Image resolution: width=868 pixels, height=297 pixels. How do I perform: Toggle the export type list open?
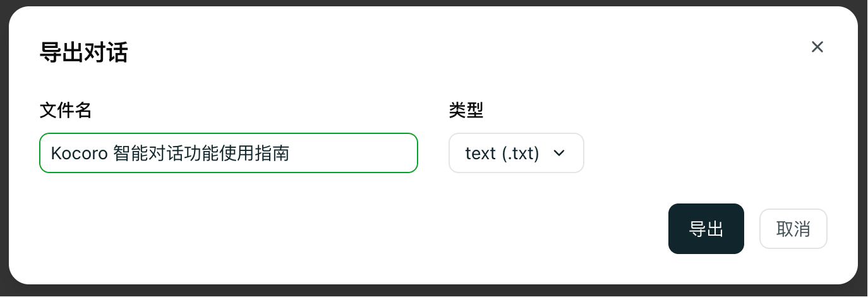(x=515, y=153)
